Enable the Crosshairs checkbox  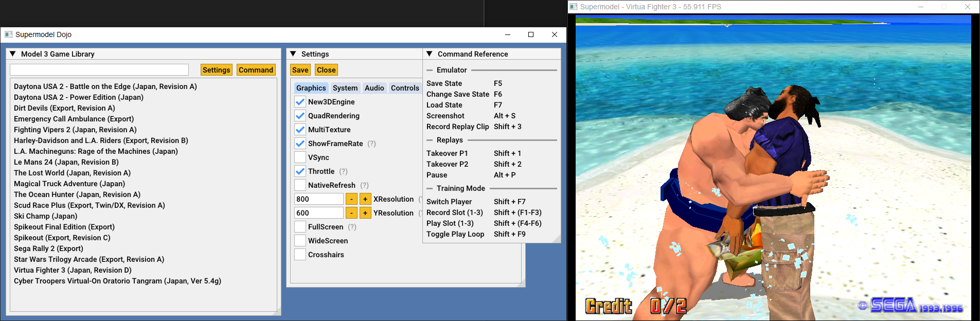pyautogui.click(x=300, y=255)
